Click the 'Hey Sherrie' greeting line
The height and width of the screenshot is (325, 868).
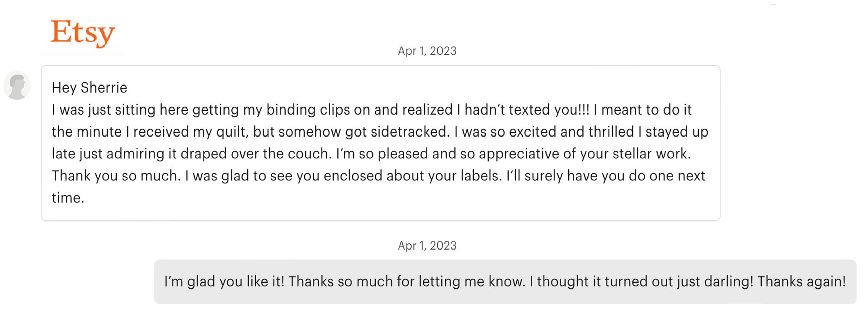(x=90, y=88)
